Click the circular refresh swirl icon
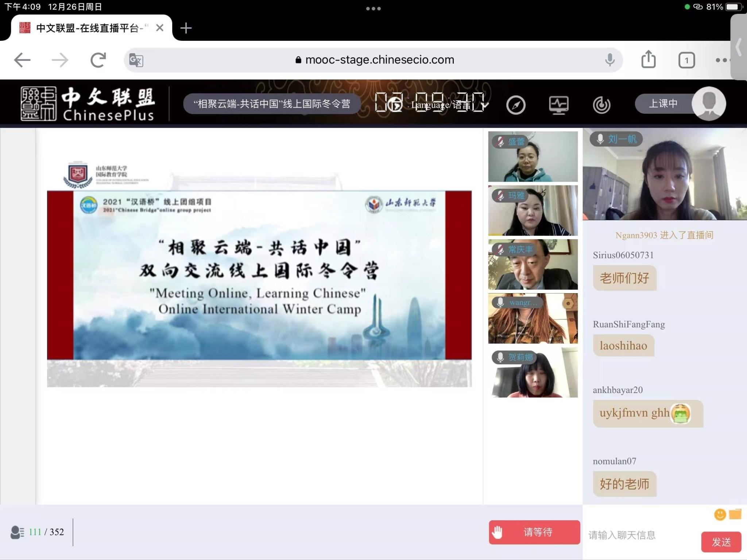747x560 pixels. (601, 105)
